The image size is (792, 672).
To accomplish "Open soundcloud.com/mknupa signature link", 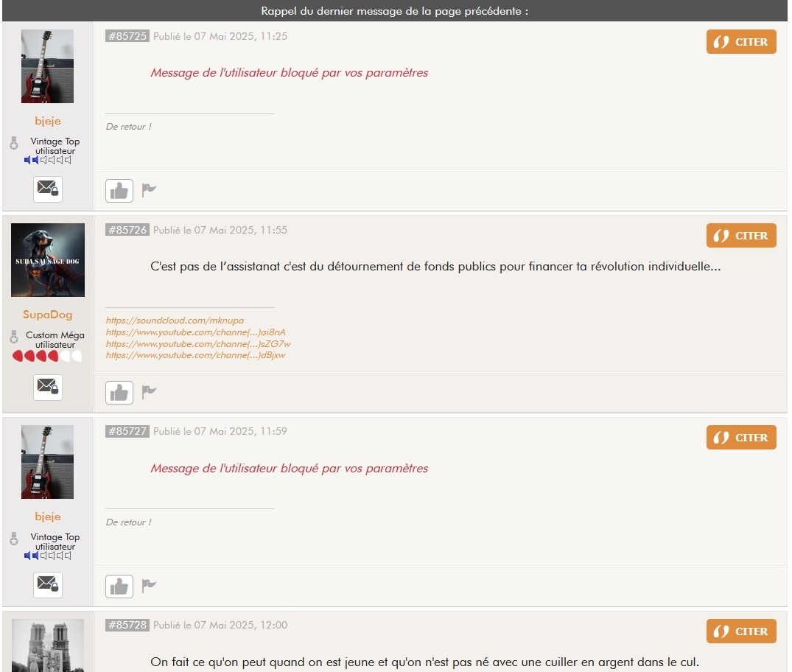I will click(x=175, y=321).
